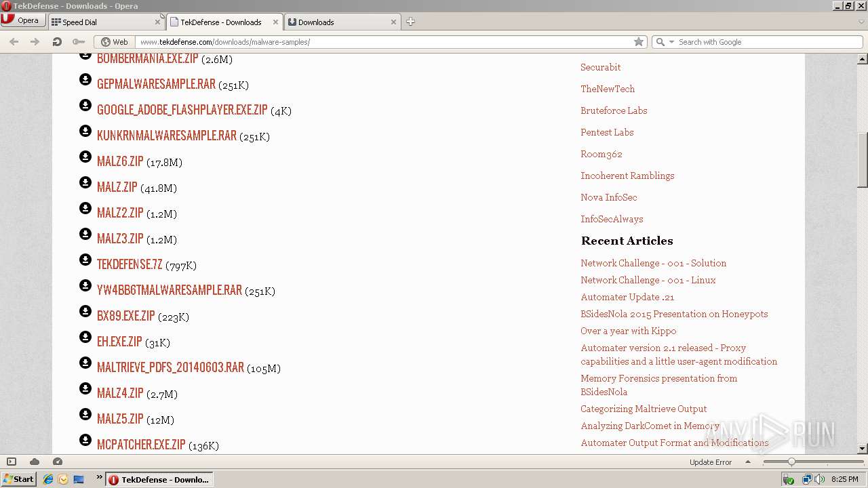Open Network Challenge - 001 - Solution article

[653, 263]
